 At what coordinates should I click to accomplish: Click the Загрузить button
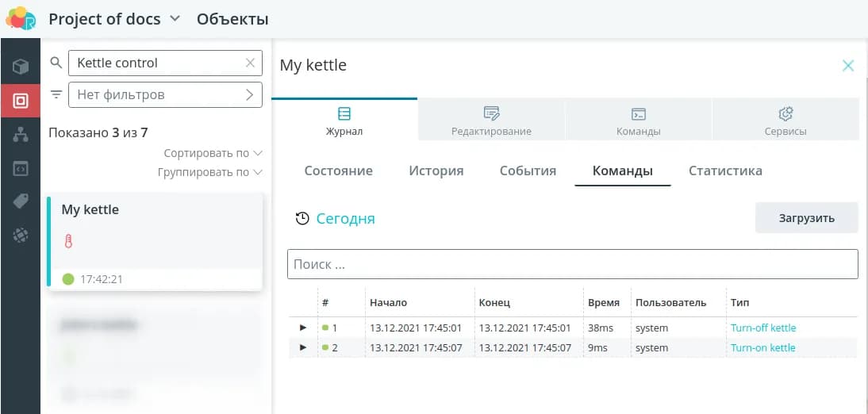coord(806,218)
